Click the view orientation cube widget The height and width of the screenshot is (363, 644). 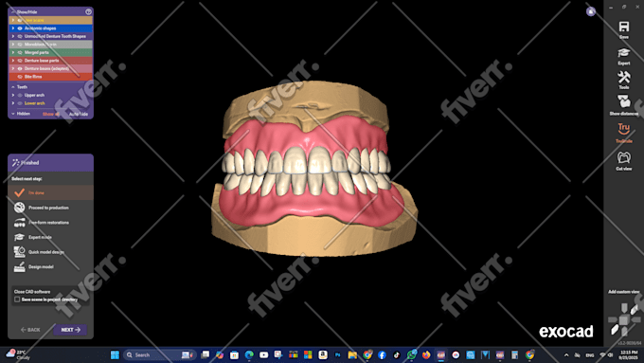tap(624, 319)
